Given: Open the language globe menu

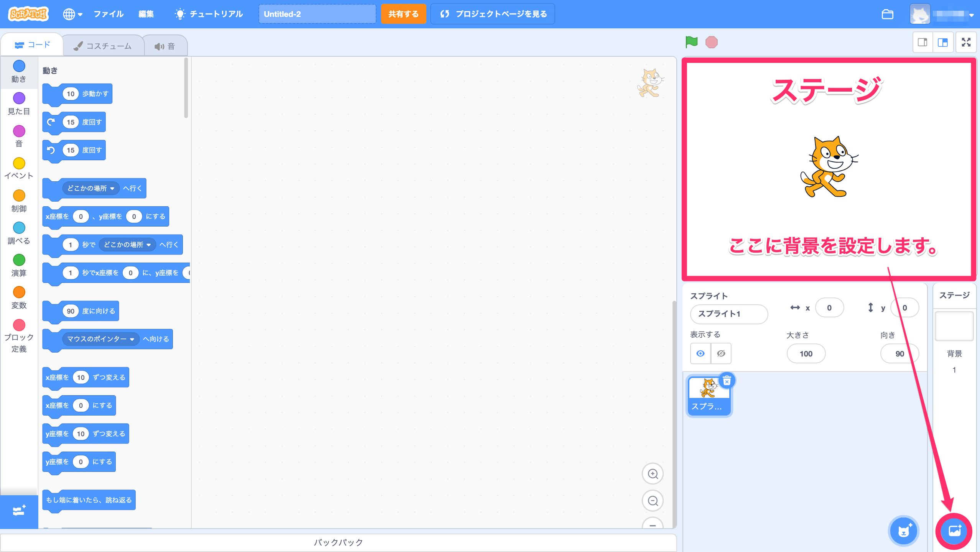Looking at the screenshot, I should coord(72,14).
